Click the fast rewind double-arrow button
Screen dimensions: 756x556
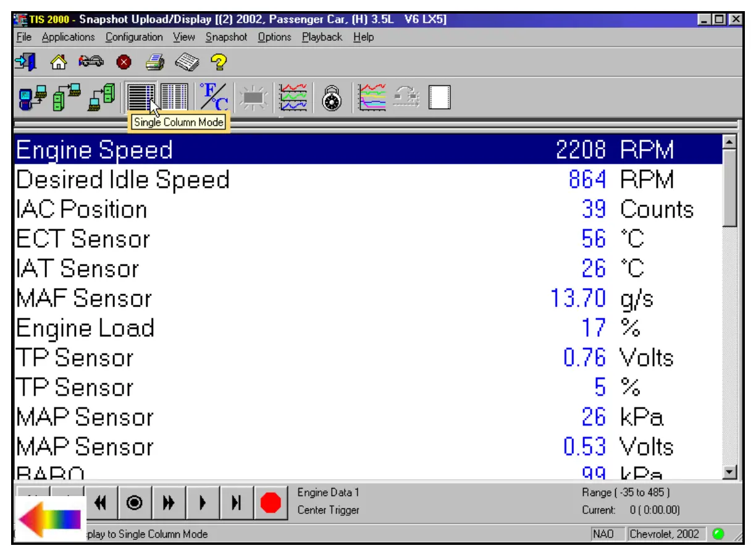[100, 503]
